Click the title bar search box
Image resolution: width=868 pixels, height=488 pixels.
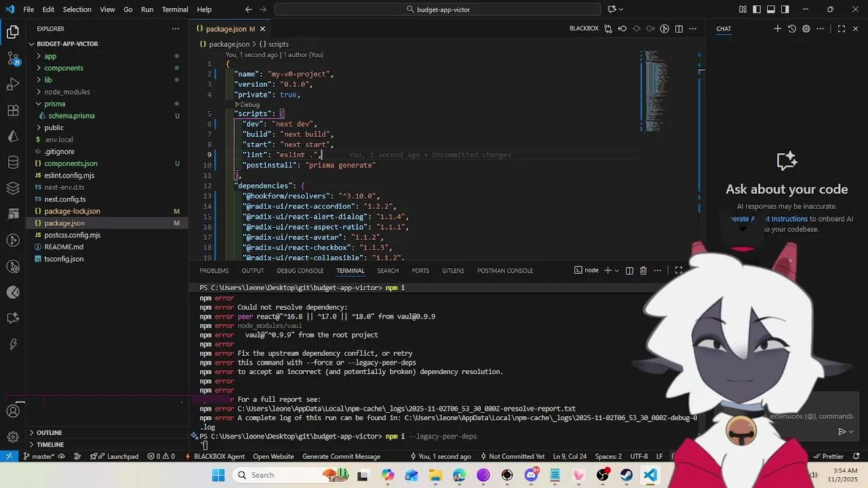[437, 9]
